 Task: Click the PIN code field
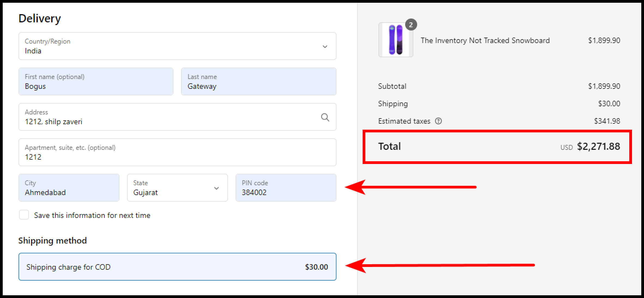[285, 188]
